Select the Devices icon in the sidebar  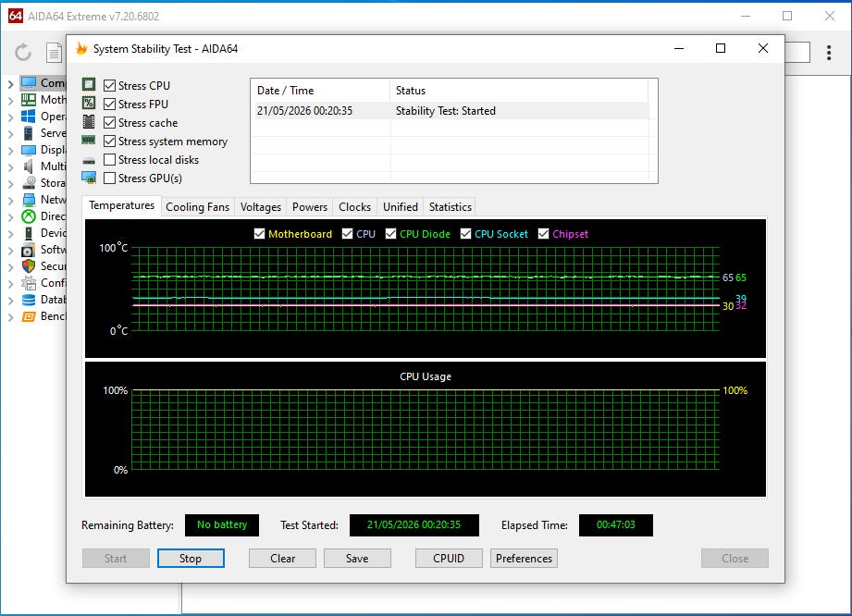pyautogui.click(x=29, y=233)
